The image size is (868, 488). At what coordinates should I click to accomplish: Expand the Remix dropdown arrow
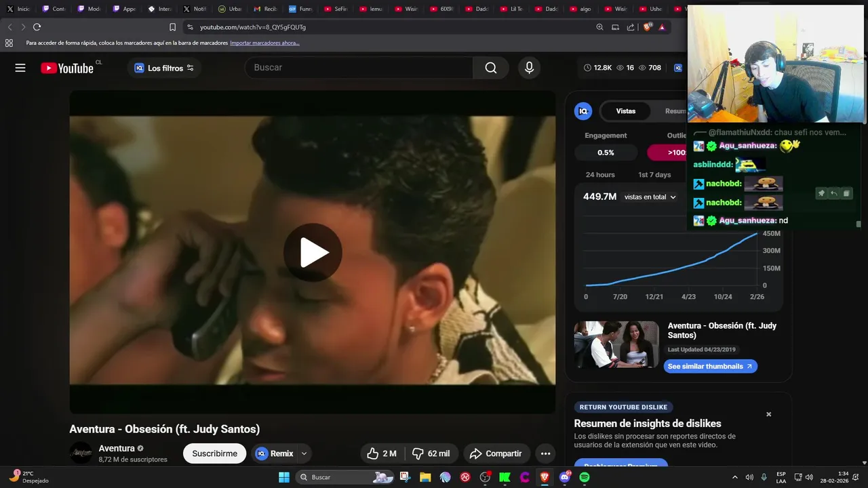coord(304,453)
